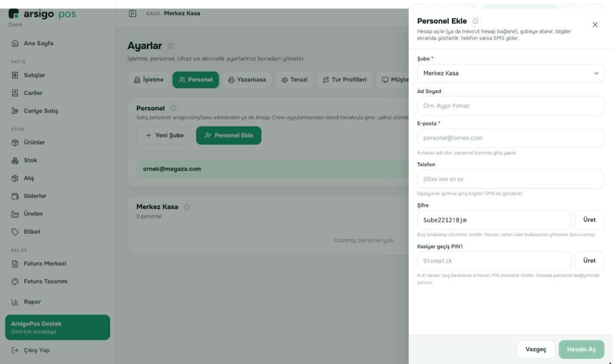Click the Kasiyer geçiş PIN'i field
This screenshot has height=364, width=613.
(x=494, y=261)
